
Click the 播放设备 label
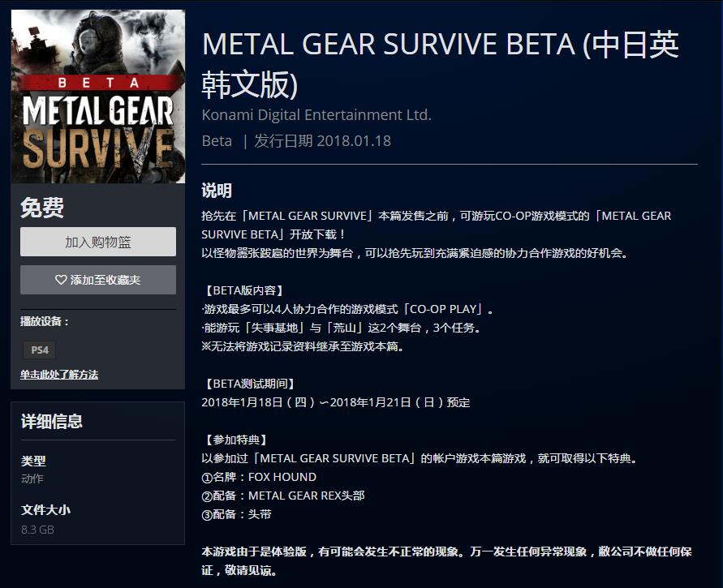(45, 322)
